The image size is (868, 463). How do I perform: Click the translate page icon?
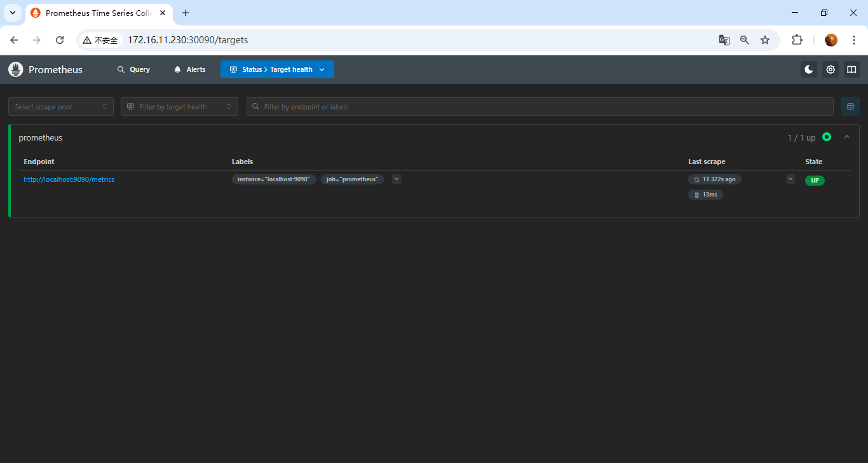724,40
